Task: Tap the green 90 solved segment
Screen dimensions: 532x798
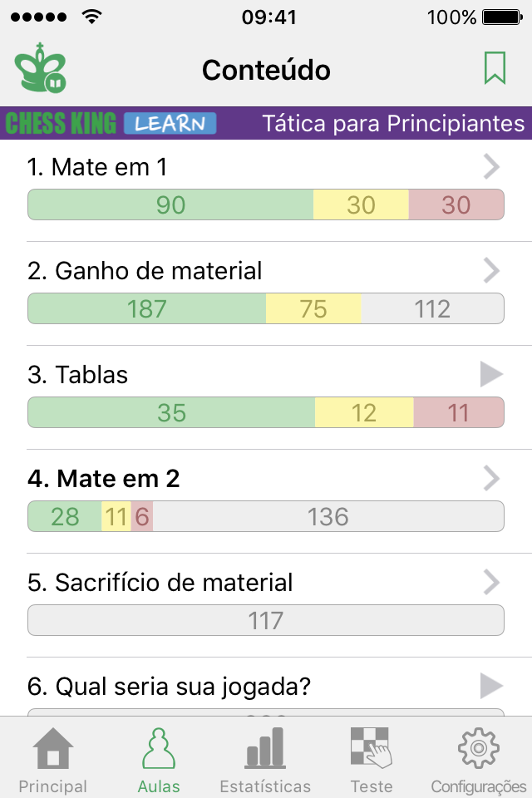Action: point(170,204)
